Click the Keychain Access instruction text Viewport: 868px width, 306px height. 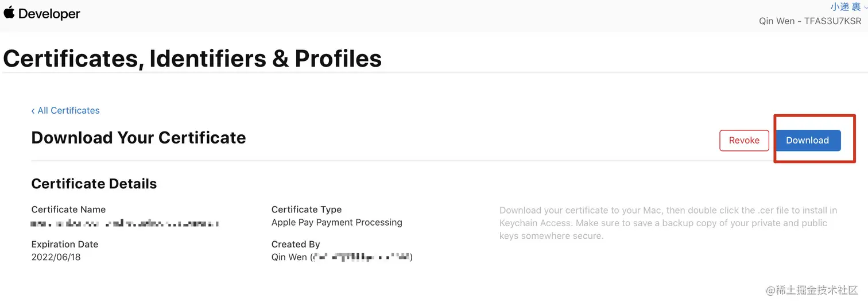[668, 223]
